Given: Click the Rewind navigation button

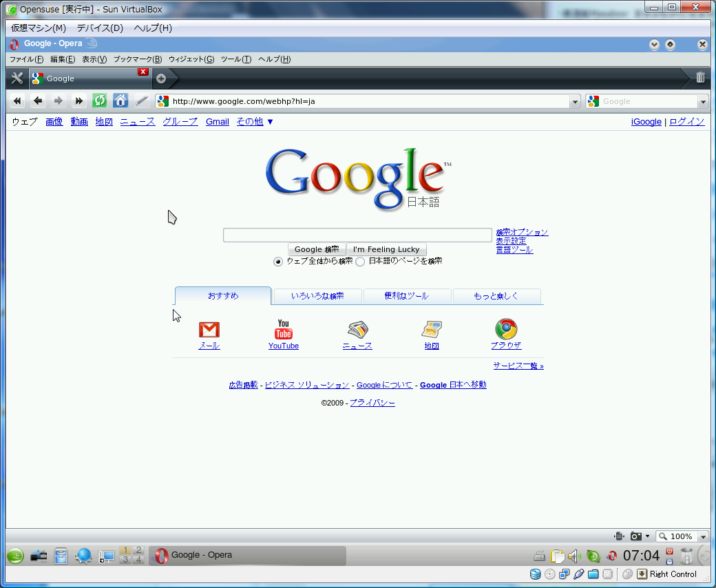Looking at the screenshot, I should pos(17,101).
